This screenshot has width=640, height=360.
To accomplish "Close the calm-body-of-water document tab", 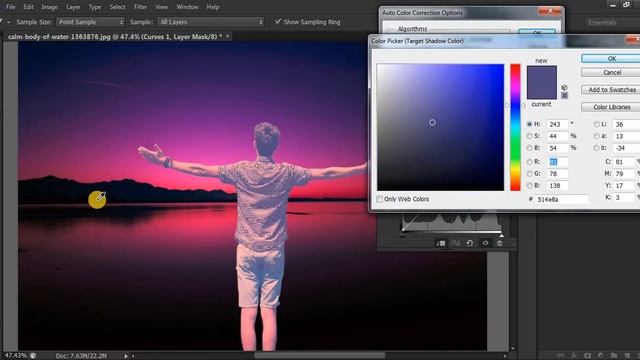I will (228, 36).
